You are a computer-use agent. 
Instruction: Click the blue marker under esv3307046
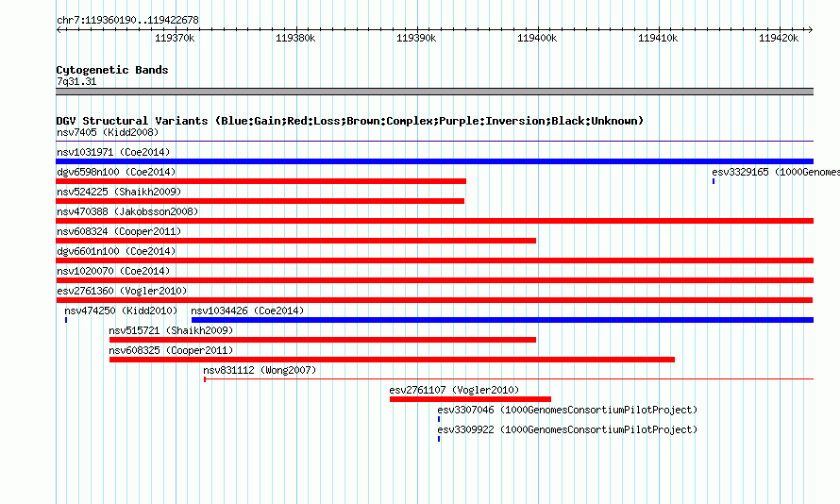coord(439,419)
